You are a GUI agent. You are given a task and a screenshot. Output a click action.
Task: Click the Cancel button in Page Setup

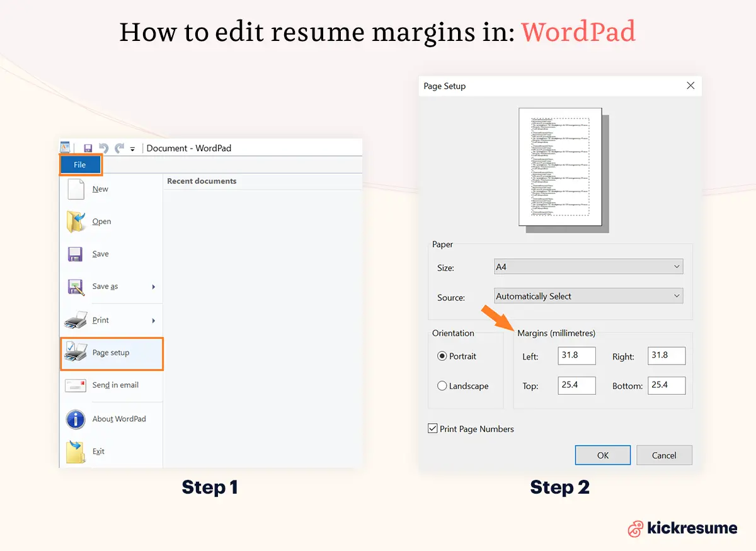[664, 455]
